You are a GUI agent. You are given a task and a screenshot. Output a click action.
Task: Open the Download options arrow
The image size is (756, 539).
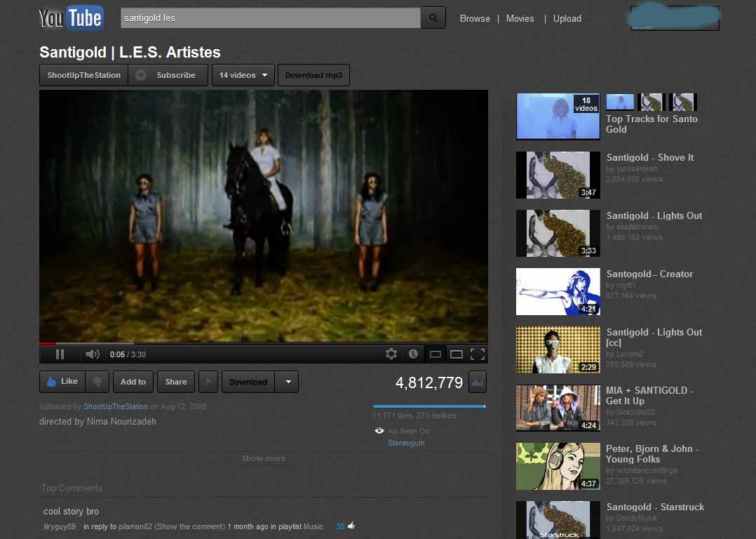tap(288, 382)
